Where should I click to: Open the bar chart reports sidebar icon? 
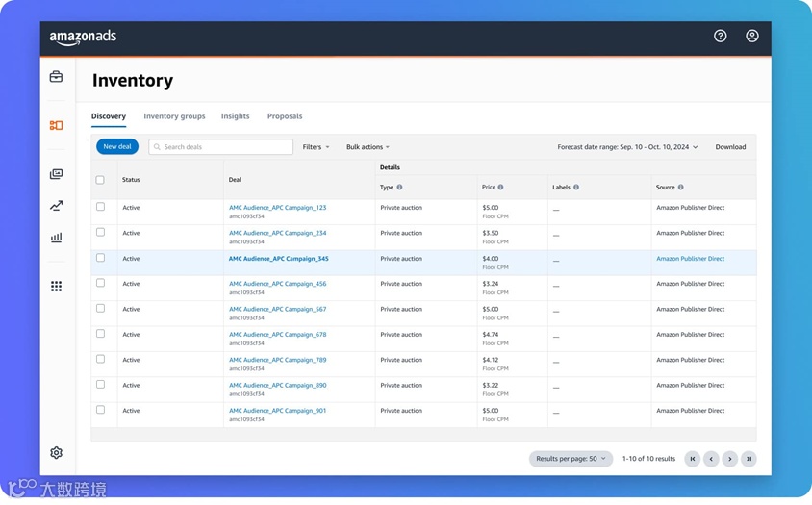coord(56,238)
